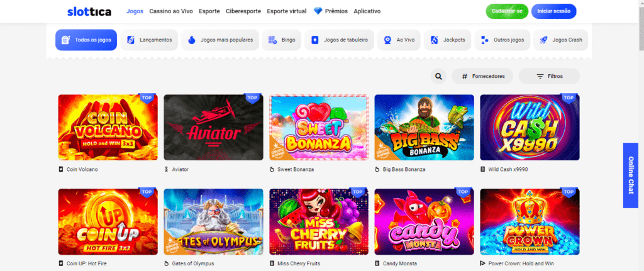
Task: Open the Esporte section
Action: point(209,11)
